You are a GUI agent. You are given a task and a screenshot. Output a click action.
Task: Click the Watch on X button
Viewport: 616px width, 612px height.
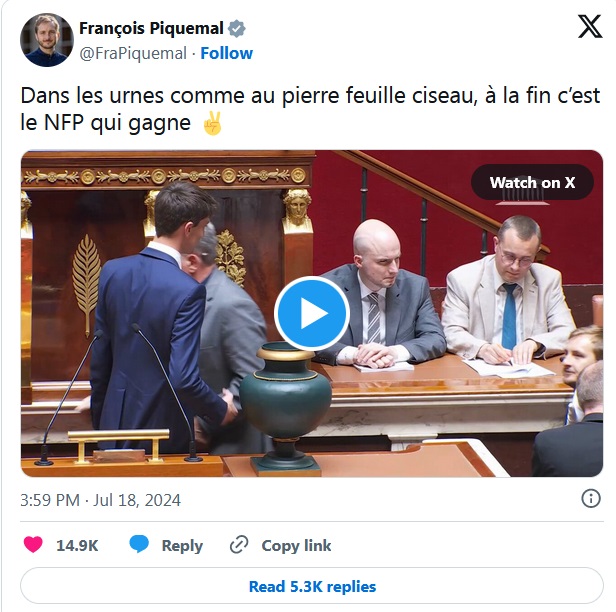click(532, 182)
